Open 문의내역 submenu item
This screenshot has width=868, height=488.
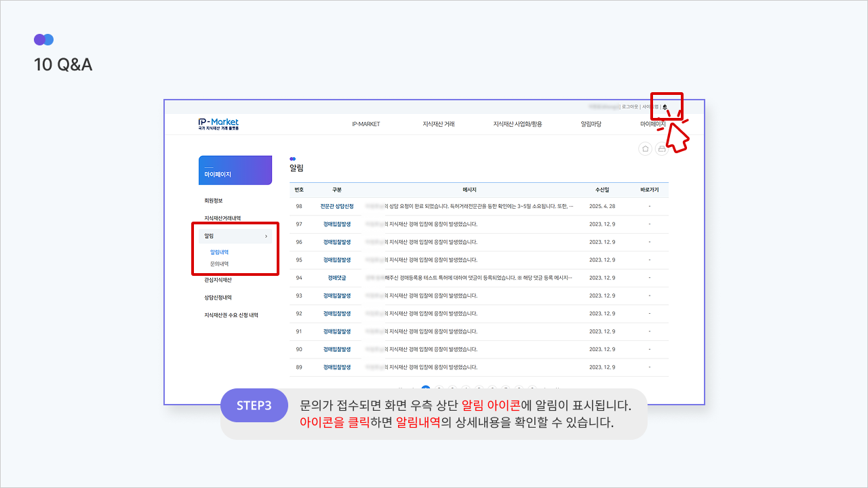(219, 264)
